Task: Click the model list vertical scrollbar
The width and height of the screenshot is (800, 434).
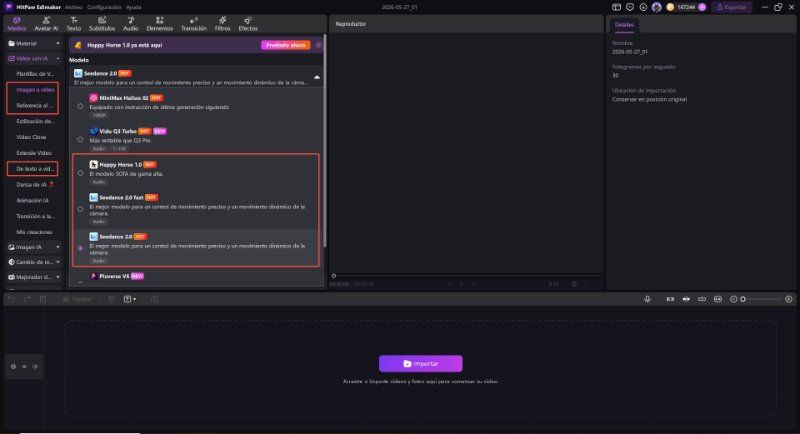Action: 324,140
